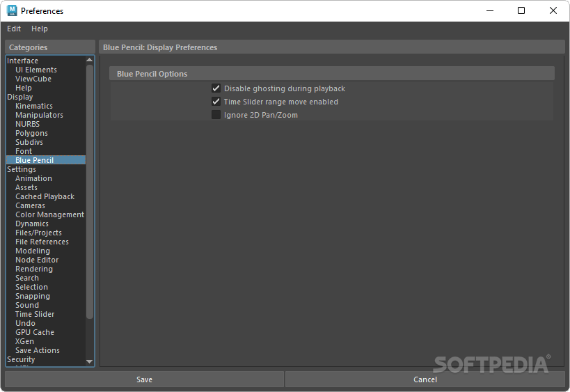Screen dimensions: 570x392
Task: Enable Ignore 2D Pan/Zoom option
Action: [x=216, y=115]
